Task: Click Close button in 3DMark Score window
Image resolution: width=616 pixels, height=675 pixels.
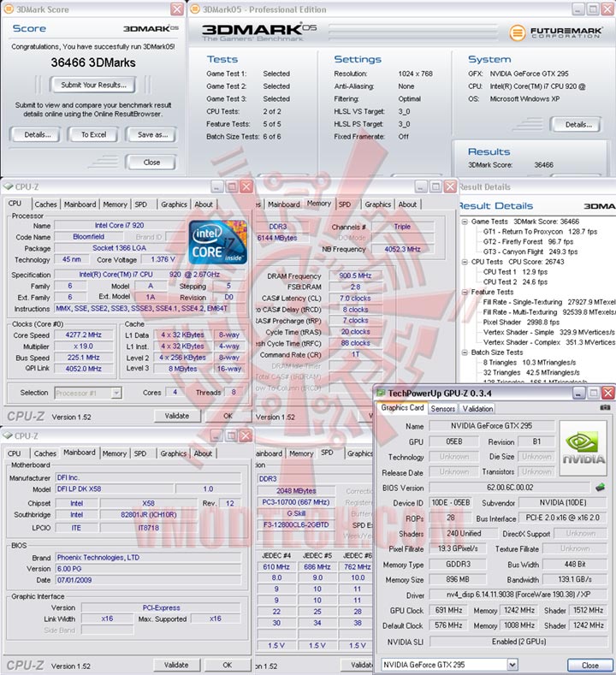Action: [151, 163]
